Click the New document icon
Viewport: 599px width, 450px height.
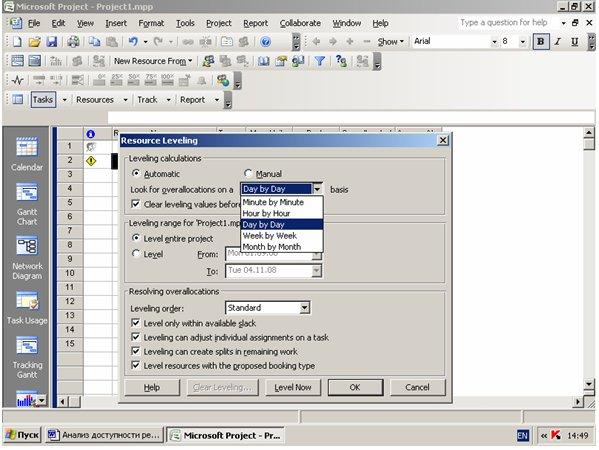pos(17,42)
